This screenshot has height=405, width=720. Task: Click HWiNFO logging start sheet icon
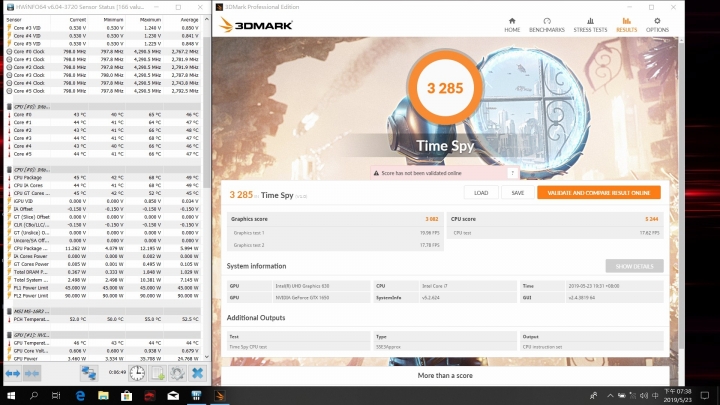[158, 373]
